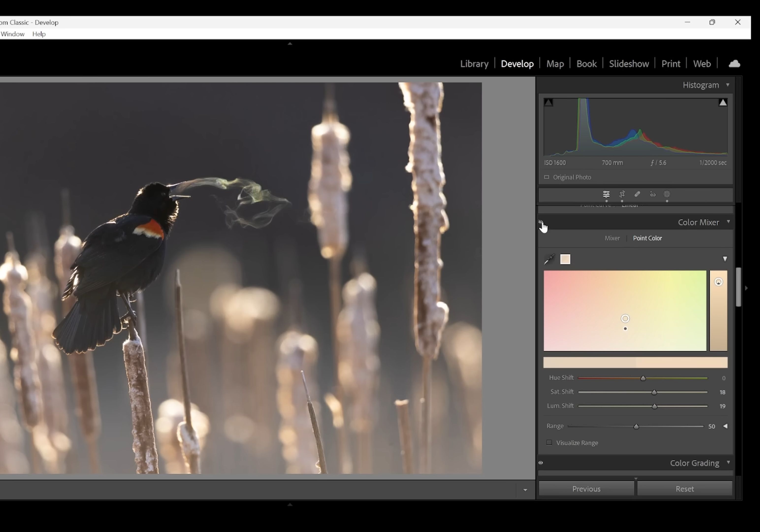Expand the Range slider disclosure triangle
The image size is (760, 532).
(x=725, y=426)
